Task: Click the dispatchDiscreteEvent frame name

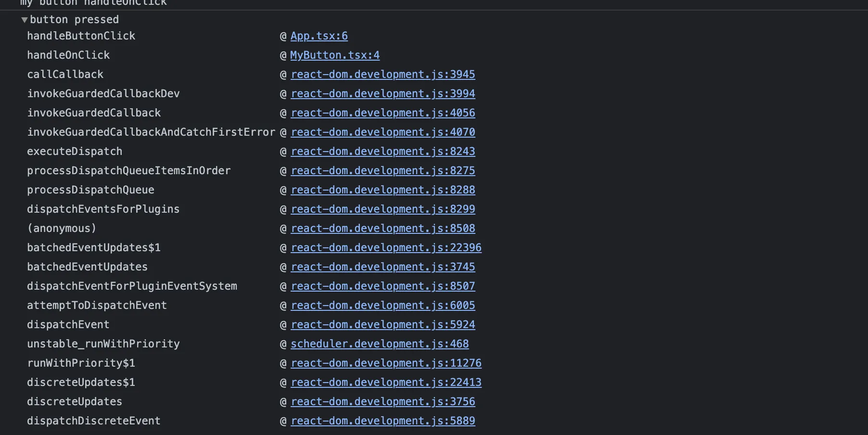Action: click(x=94, y=421)
